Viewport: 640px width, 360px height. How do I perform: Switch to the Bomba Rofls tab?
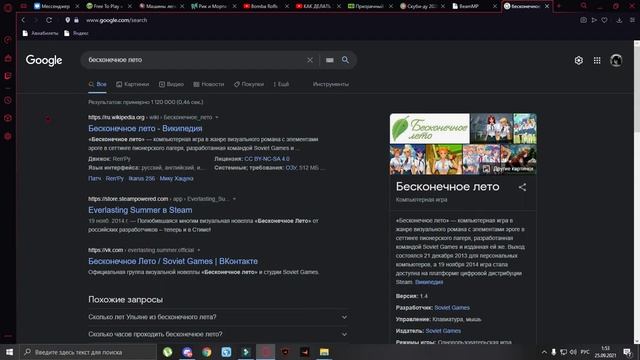point(265,6)
